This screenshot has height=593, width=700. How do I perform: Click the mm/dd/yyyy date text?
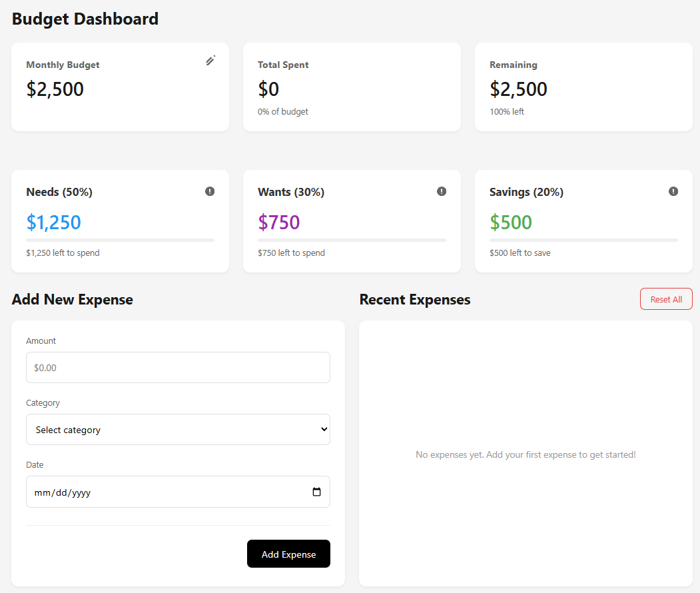coord(63,493)
